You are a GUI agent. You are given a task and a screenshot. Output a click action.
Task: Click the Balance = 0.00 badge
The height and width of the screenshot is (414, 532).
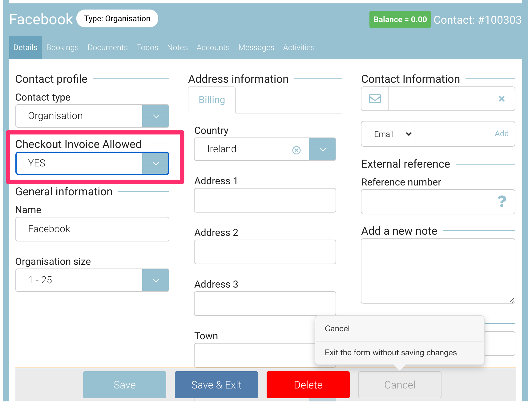400,19
